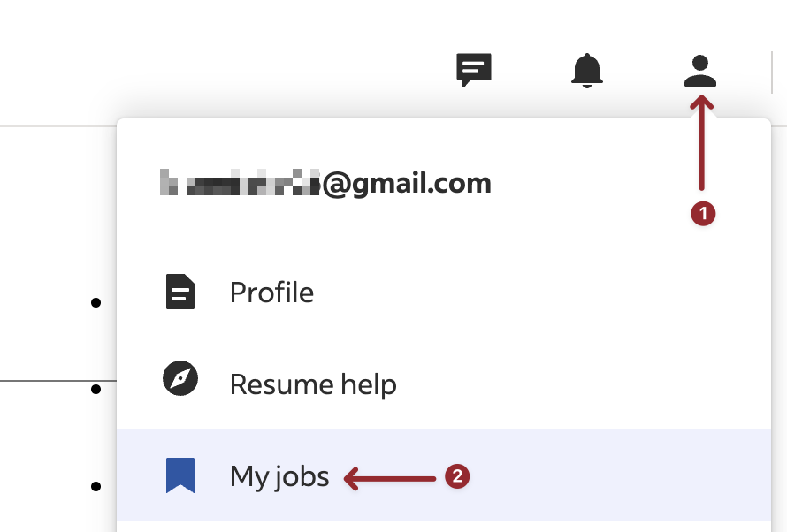Click the Profile document icon

pos(180,292)
